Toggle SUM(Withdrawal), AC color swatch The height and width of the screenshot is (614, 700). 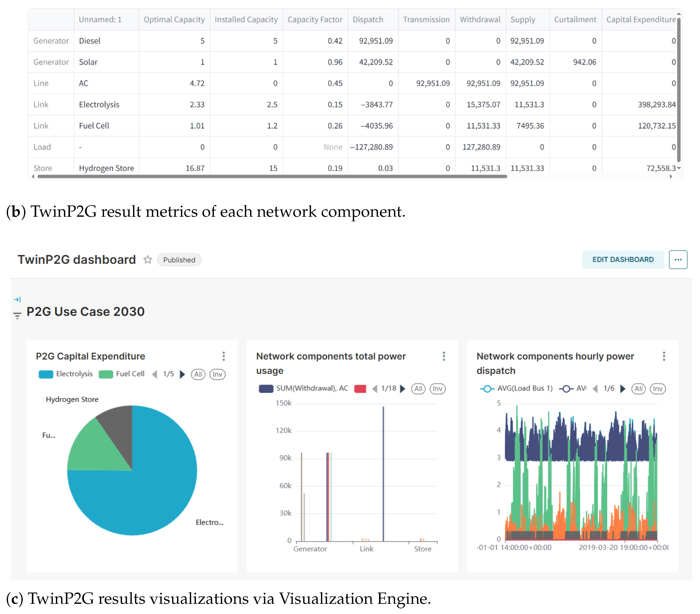[266, 389]
